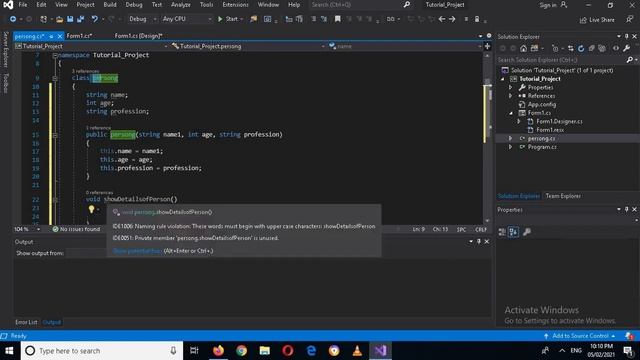The image size is (640, 360).
Task: Click the Visual Studio search magnifier icon
Action: coord(407,4)
